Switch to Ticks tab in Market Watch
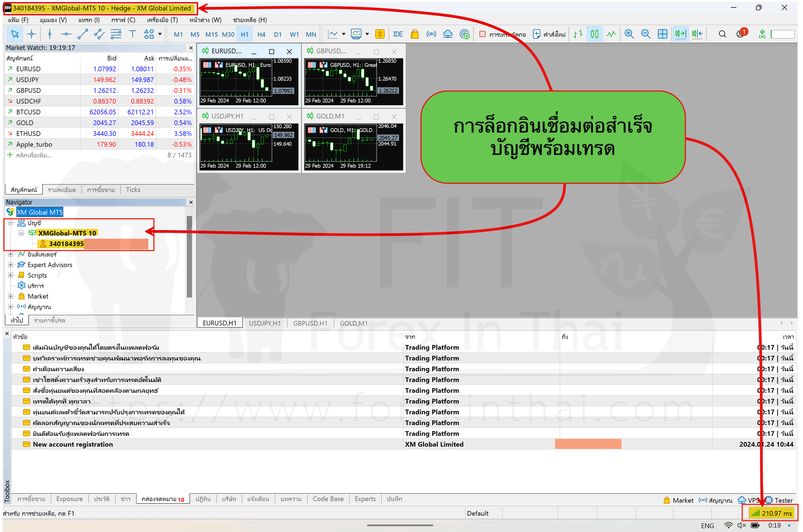Viewport: 803px width, 532px height. pos(133,190)
